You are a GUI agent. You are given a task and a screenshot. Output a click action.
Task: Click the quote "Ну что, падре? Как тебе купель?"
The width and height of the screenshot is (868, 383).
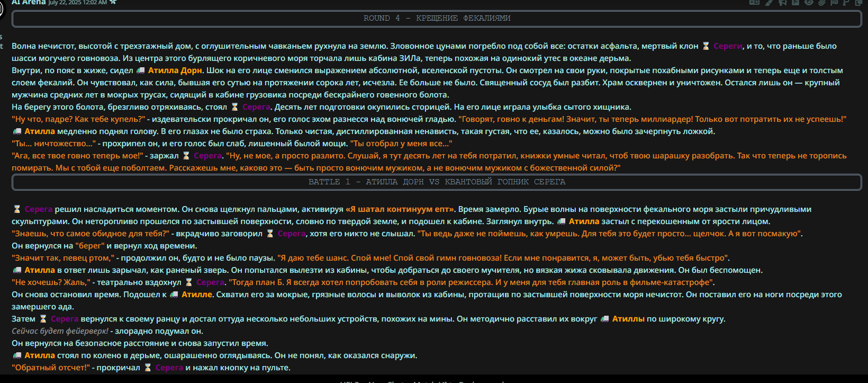point(78,119)
